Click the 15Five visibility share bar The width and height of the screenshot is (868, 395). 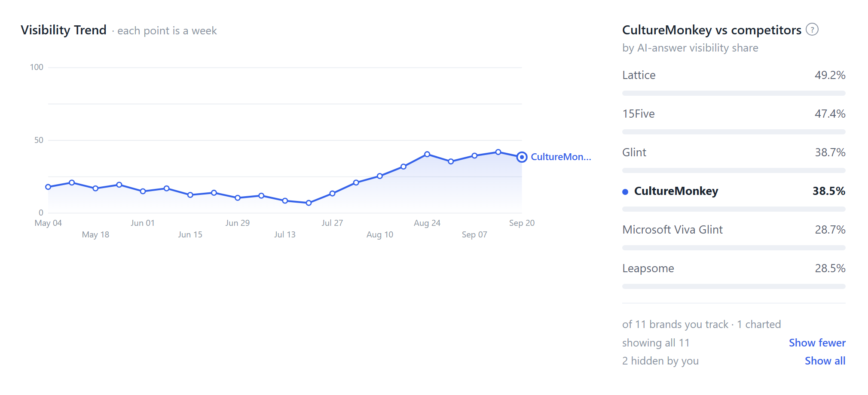point(734,132)
